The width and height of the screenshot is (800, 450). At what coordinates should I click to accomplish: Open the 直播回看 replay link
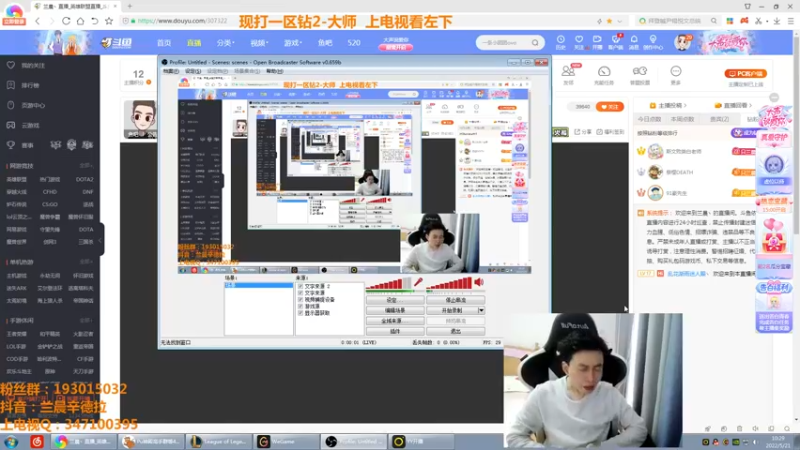click(733, 106)
